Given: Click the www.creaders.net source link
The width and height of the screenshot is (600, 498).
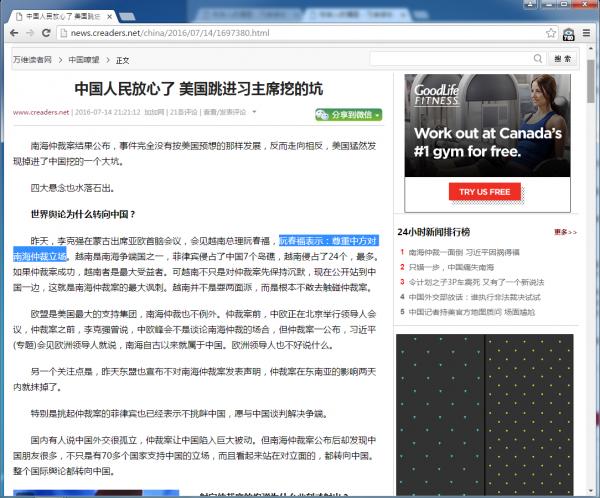Looking at the screenshot, I should point(41,112).
